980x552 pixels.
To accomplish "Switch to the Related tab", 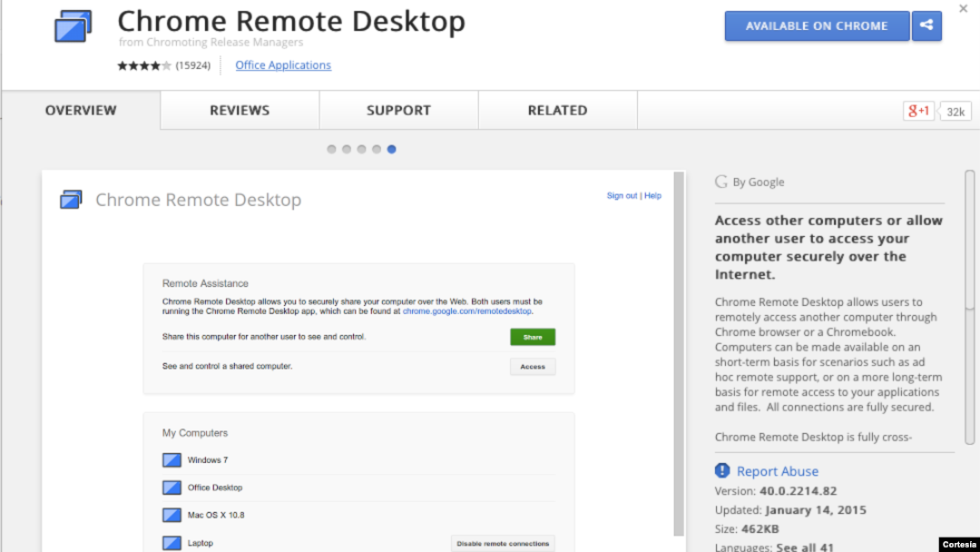I will point(557,110).
